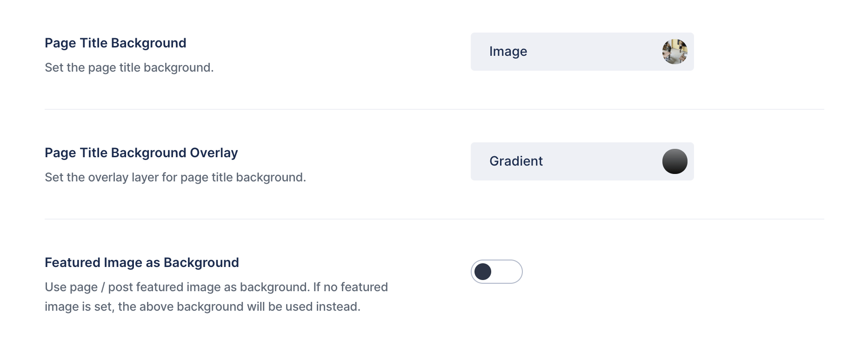
Task: Click the divider line below Page Title Background
Action: [x=434, y=109]
